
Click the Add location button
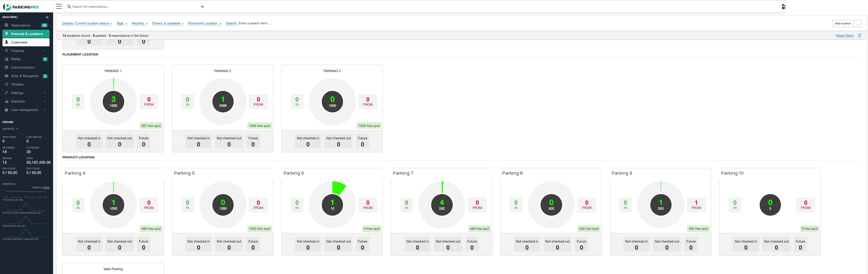click(843, 23)
